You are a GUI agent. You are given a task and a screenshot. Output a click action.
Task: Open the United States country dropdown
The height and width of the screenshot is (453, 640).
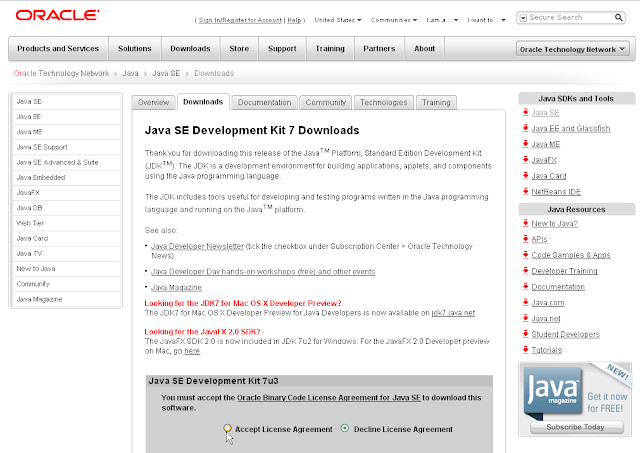pos(338,20)
